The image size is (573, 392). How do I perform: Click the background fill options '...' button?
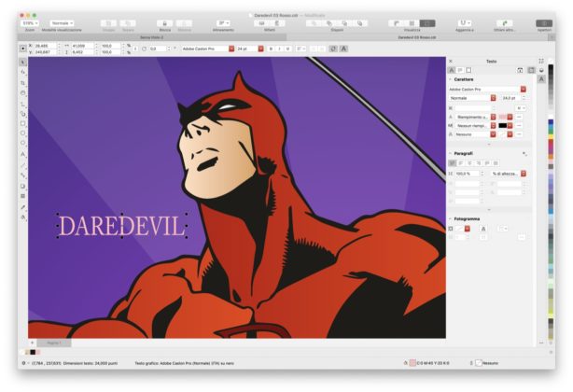[x=519, y=126]
